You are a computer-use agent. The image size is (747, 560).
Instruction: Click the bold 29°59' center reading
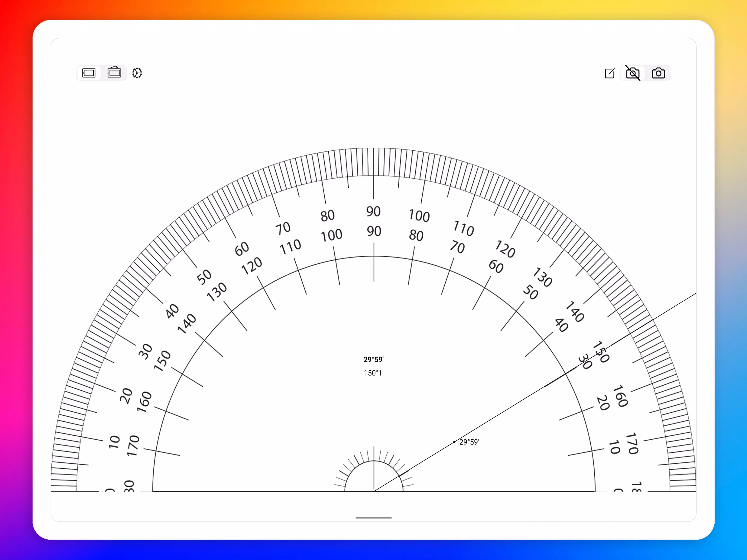pos(373,359)
